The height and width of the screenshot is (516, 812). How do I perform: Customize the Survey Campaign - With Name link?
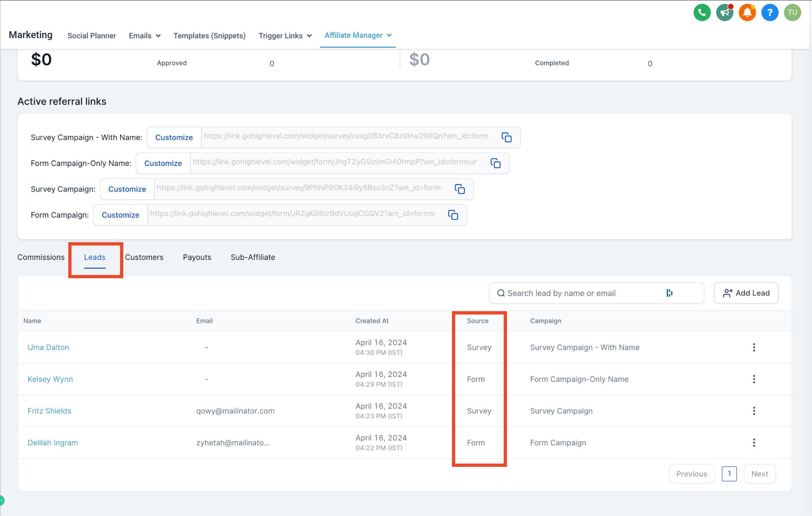(174, 137)
